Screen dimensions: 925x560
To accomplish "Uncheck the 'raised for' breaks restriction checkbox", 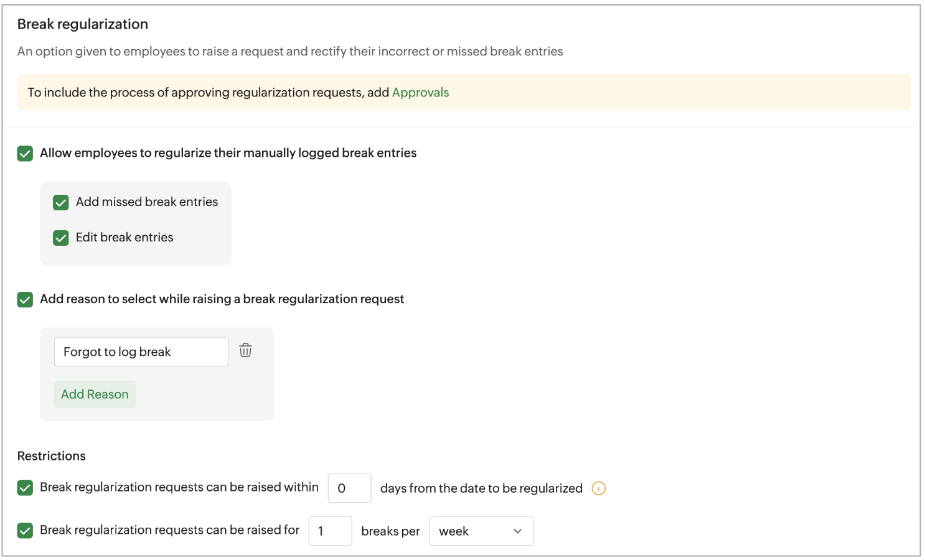I will [x=25, y=531].
